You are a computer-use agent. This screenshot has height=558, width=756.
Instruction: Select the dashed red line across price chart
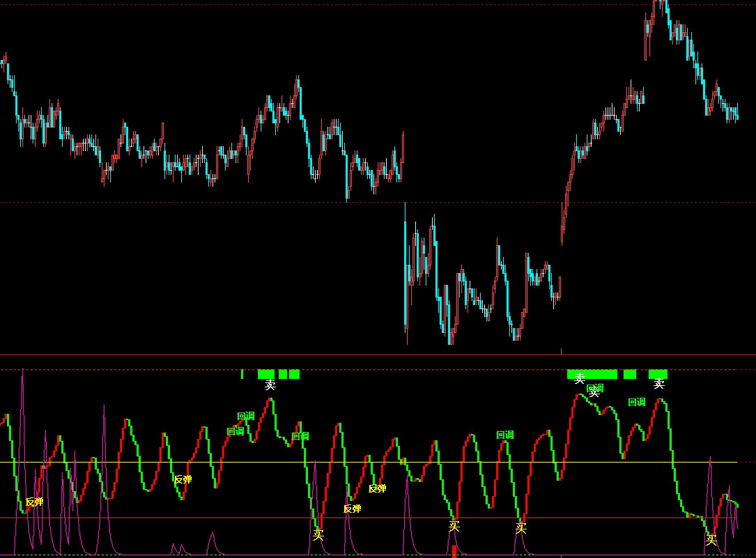point(209,203)
